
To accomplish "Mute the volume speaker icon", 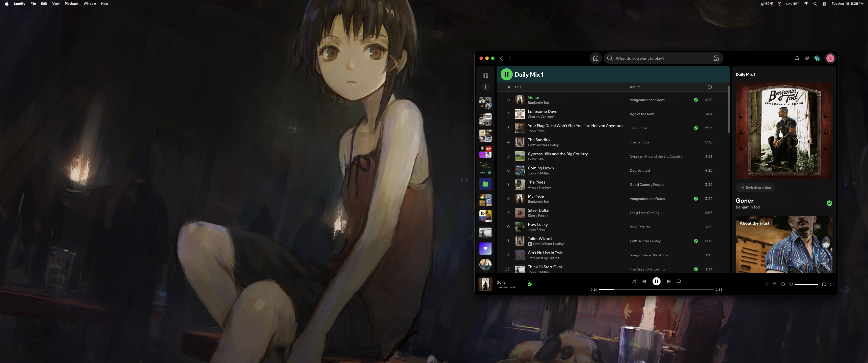I will coord(791,285).
